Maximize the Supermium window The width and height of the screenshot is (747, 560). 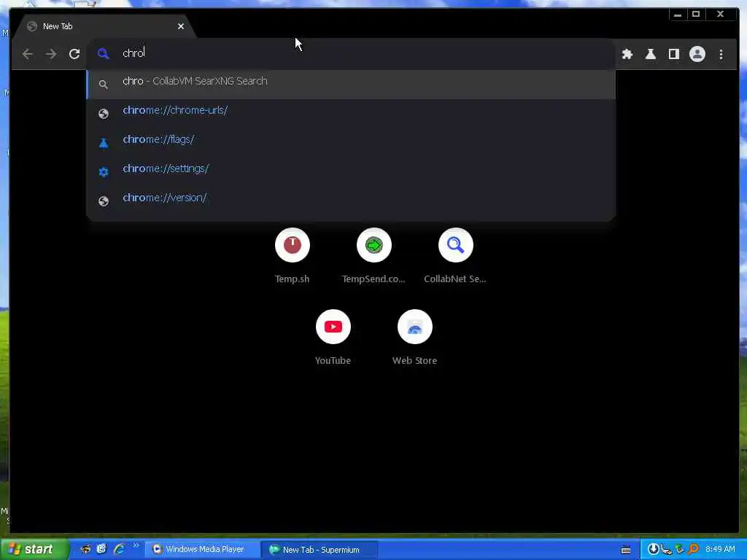pyautogui.click(x=696, y=15)
